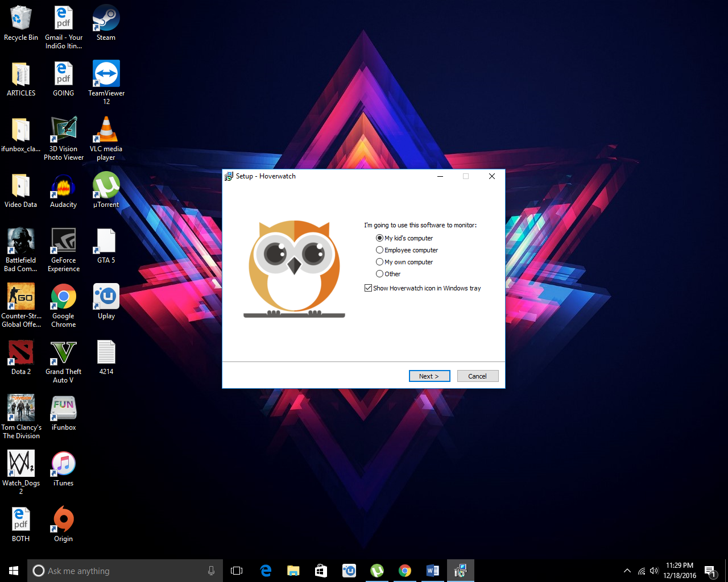
Task: Close the Hoverwatch setup window
Action: click(x=492, y=176)
